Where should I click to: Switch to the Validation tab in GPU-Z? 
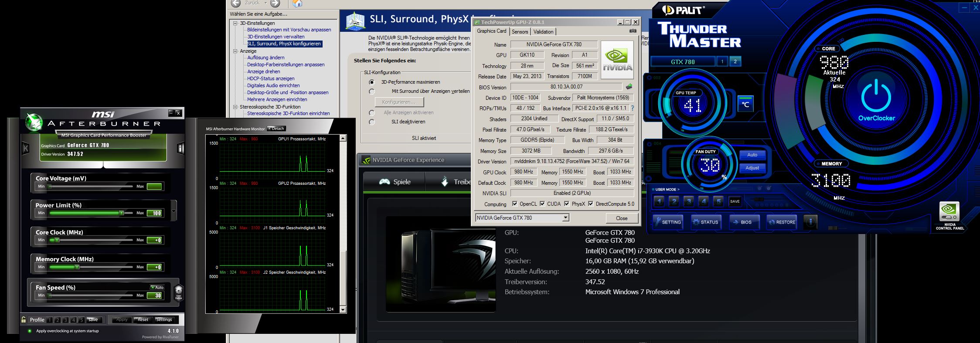(543, 31)
